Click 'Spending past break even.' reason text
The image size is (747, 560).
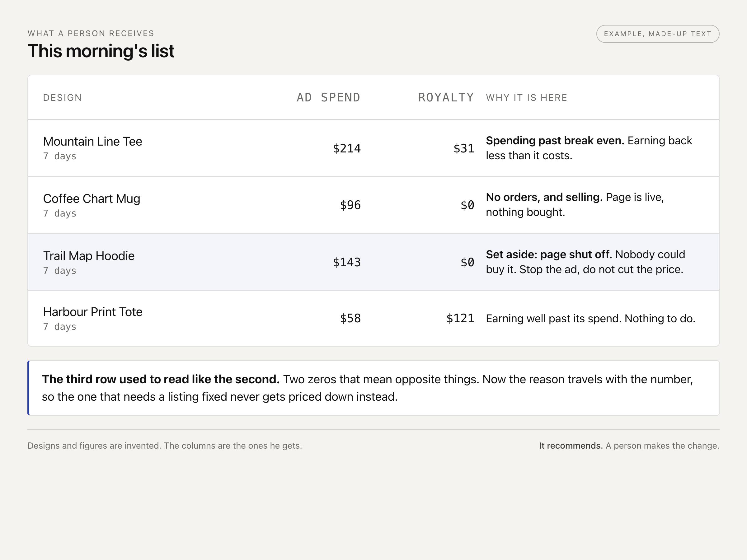[x=555, y=140]
